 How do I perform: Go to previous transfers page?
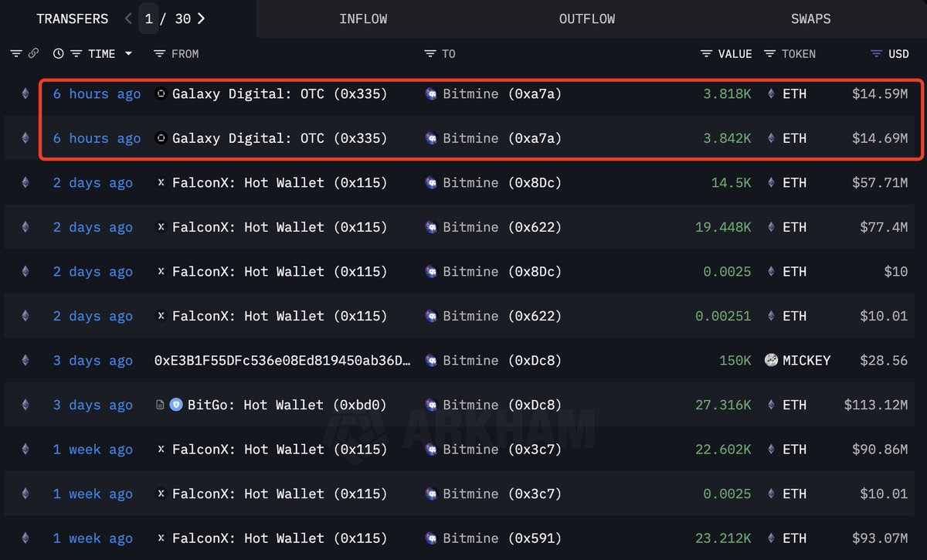point(128,19)
